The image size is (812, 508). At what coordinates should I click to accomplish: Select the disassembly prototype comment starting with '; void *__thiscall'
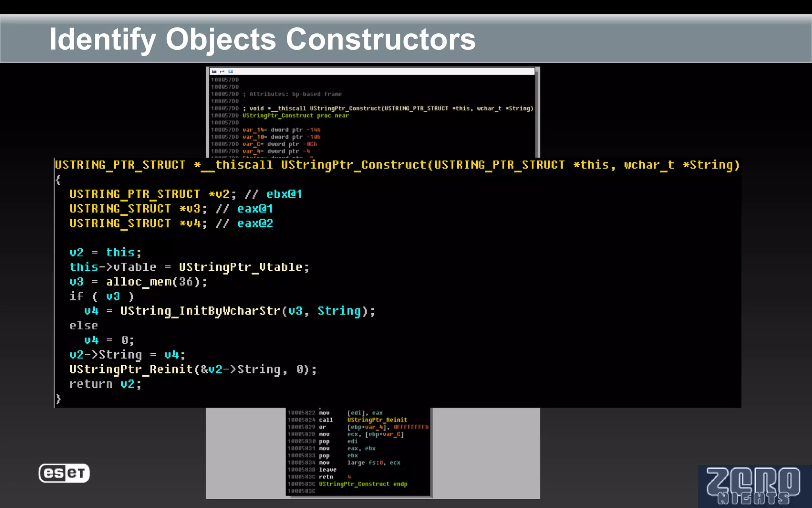(x=388, y=108)
